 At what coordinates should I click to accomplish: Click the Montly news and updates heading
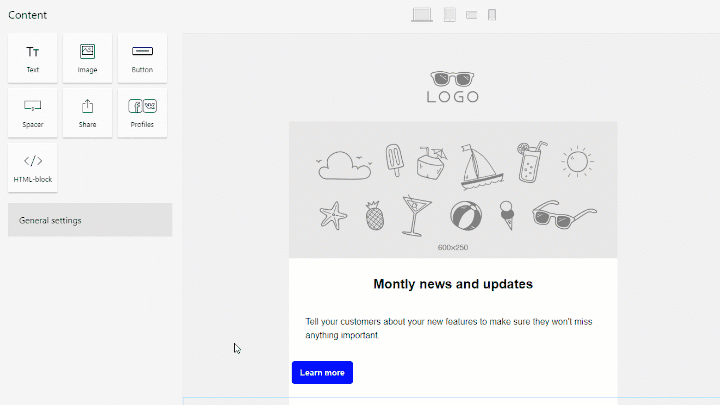click(453, 284)
